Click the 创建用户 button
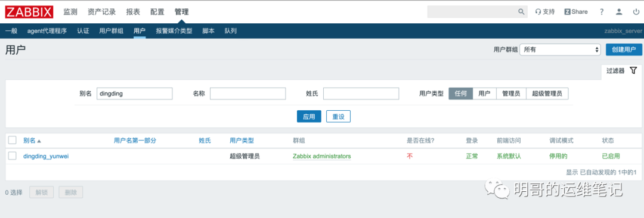Image resolution: width=644 pixels, height=218 pixels. tap(624, 49)
